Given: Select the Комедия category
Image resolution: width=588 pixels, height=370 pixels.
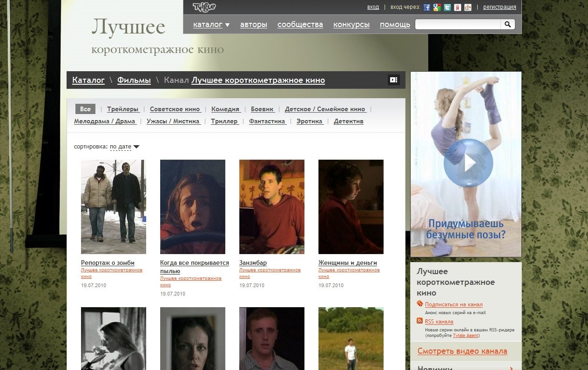Looking at the screenshot, I should 225,109.
